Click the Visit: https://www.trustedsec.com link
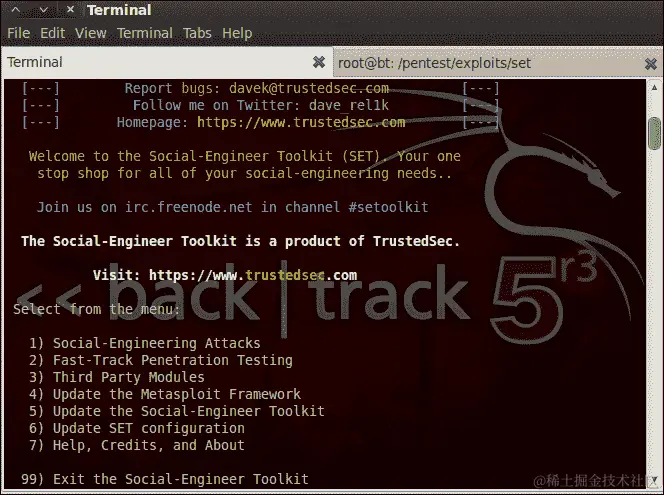 point(225,275)
